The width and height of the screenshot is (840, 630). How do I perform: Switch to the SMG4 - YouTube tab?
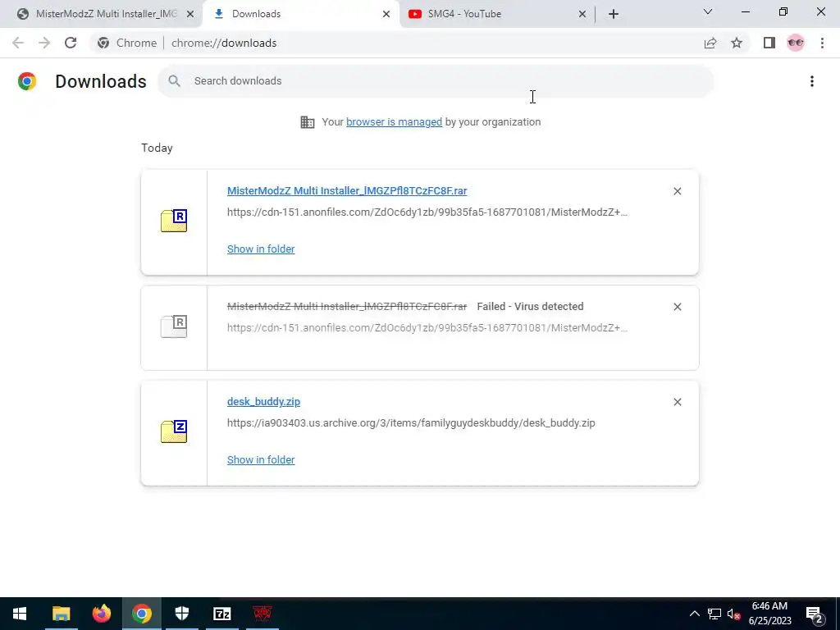click(496, 14)
